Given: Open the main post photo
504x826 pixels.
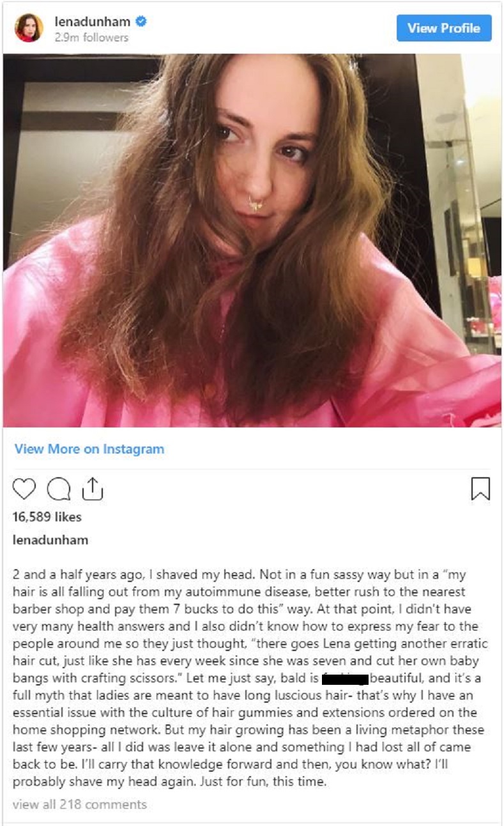Looking at the screenshot, I should (252, 240).
